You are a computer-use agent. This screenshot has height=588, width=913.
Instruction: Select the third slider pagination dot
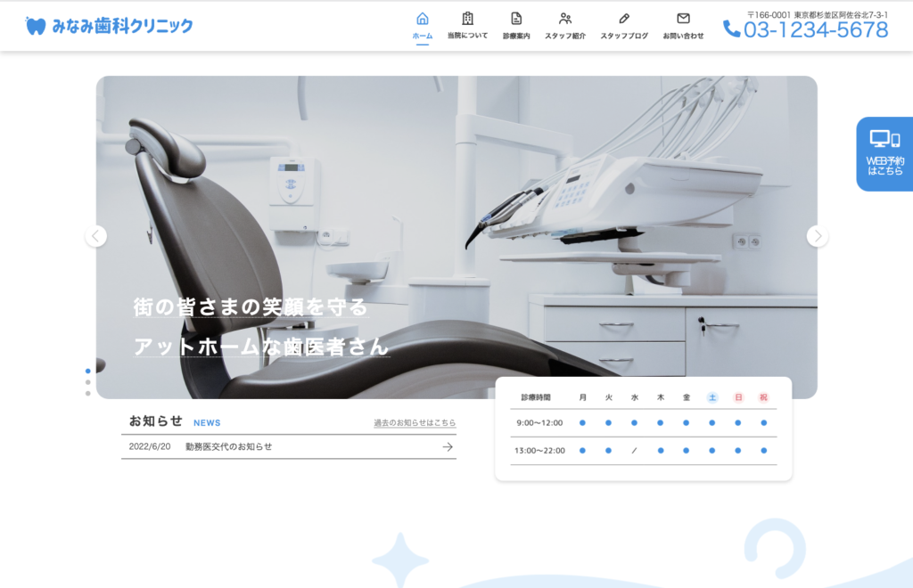87,393
